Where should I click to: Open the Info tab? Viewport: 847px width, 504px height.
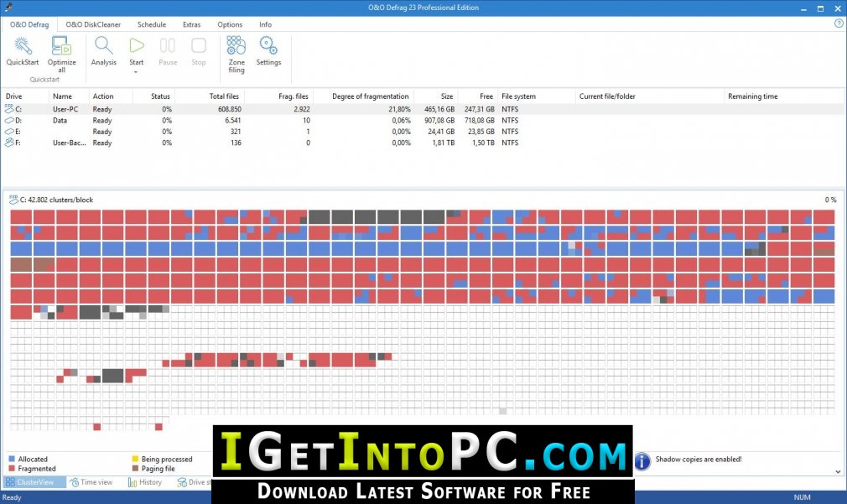click(x=265, y=24)
